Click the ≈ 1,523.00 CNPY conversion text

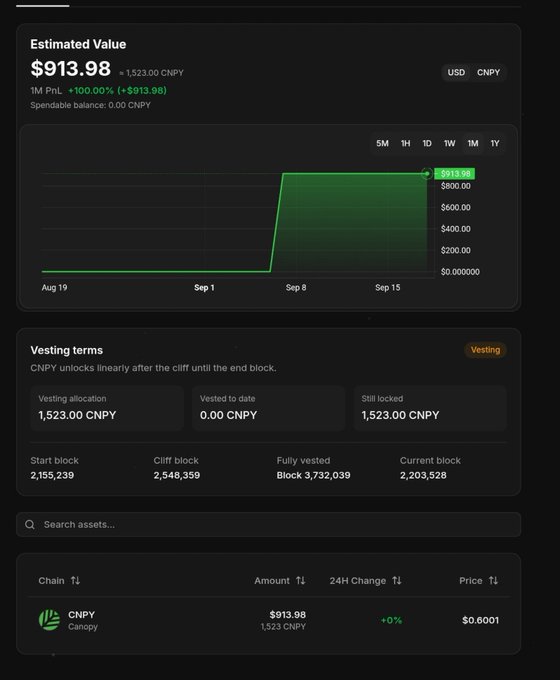(151, 73)
